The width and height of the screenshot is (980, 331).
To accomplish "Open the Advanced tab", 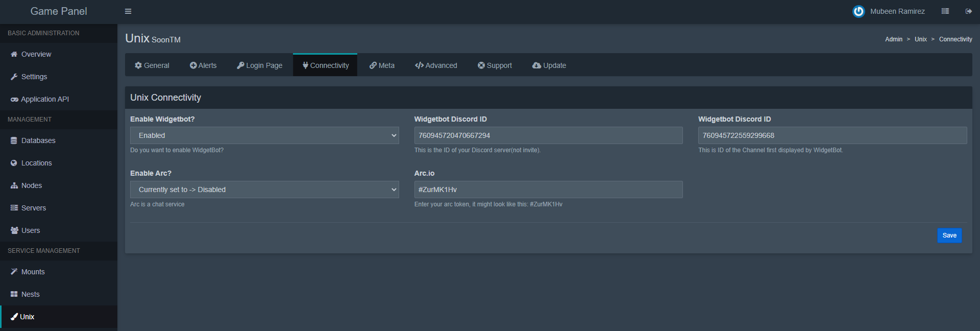I will 436,65.
